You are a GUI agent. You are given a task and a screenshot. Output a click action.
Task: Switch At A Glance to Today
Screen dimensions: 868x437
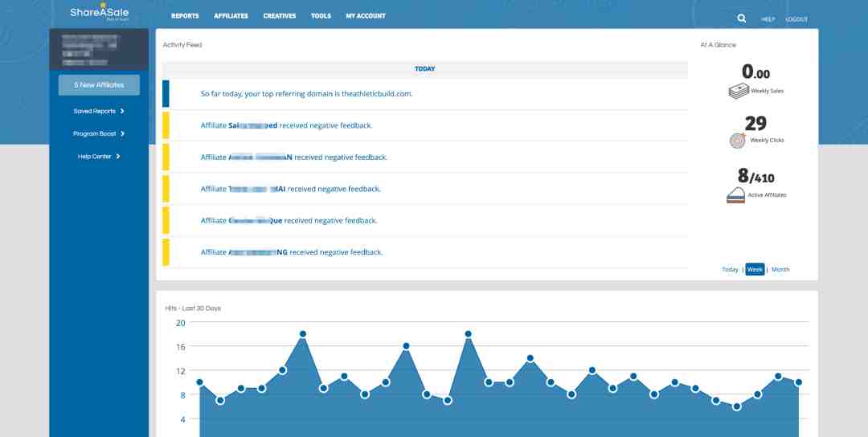730,270
